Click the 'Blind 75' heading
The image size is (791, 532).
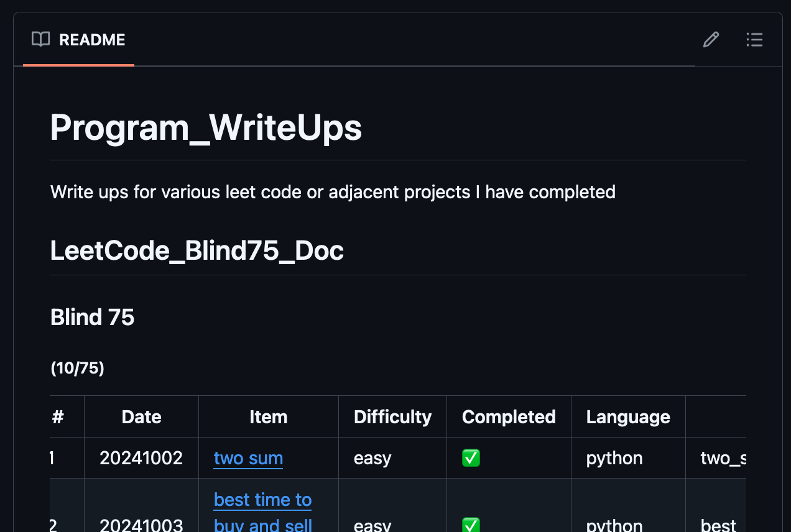pyautogui.click(x=93, y=318)
